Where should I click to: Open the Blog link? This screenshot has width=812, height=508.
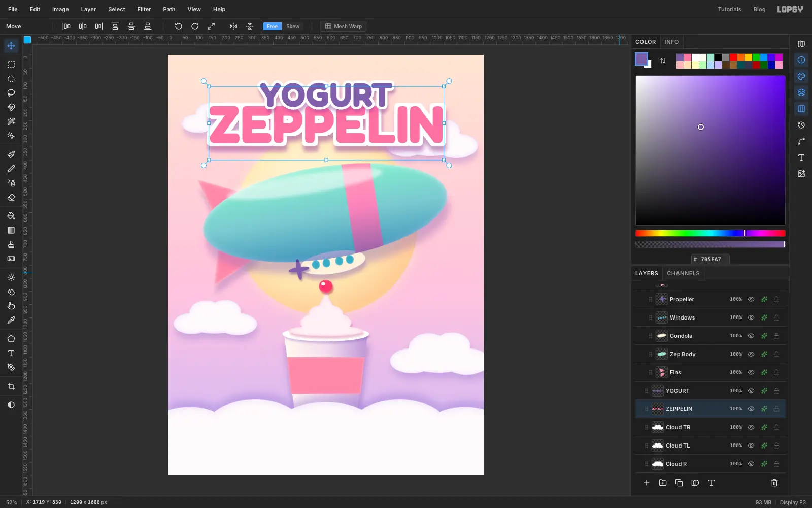pyautogui.click(x=759, y=9)
